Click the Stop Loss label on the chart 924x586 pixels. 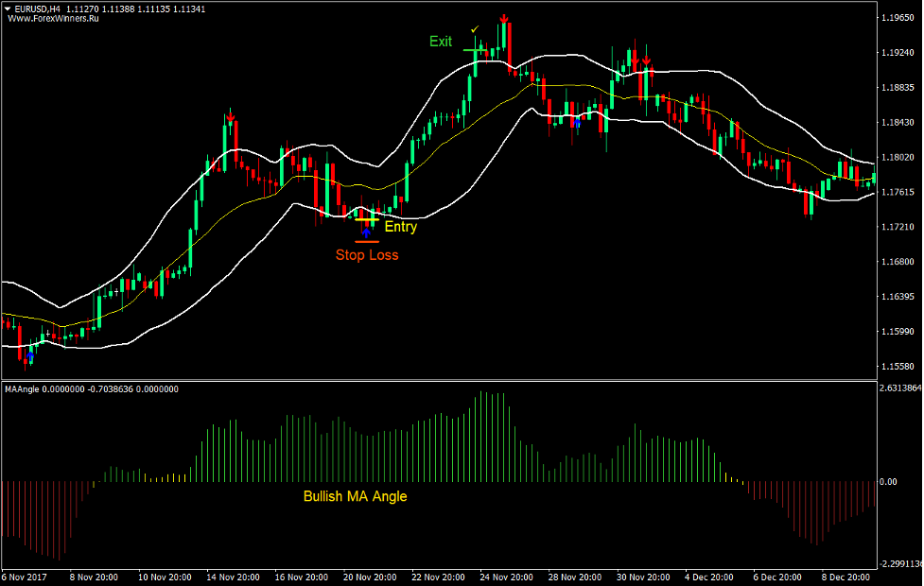pyautogui.click(x=367, y=254)
